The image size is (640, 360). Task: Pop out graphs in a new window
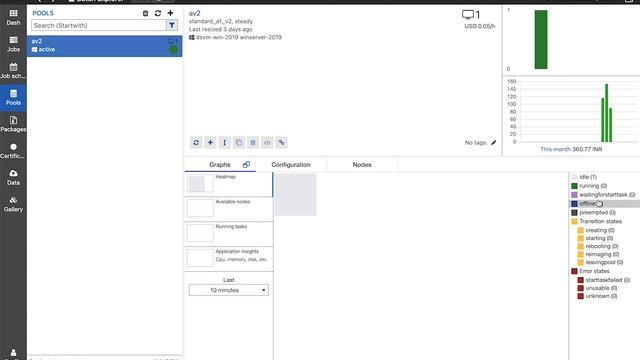(246, 164)
